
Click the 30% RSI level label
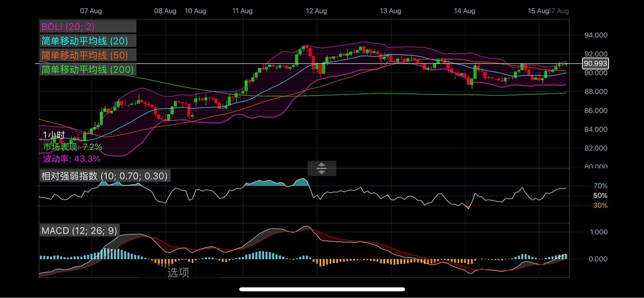coord(600,205)
